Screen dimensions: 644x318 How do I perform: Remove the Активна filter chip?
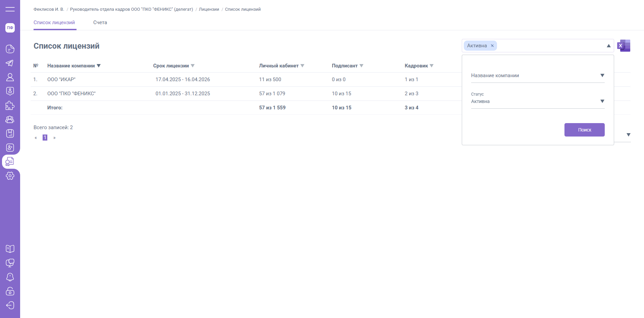492,46
